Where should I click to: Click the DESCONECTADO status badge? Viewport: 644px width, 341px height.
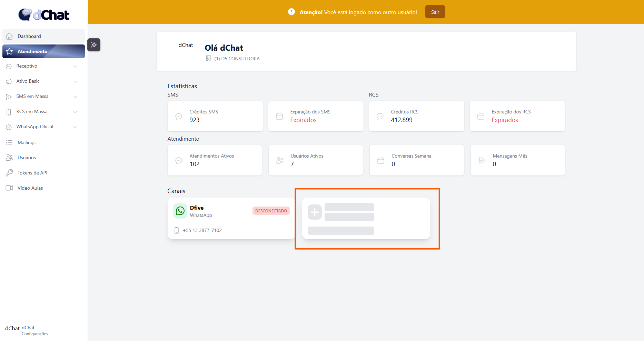pyautogui.click(x=271, y=211)
